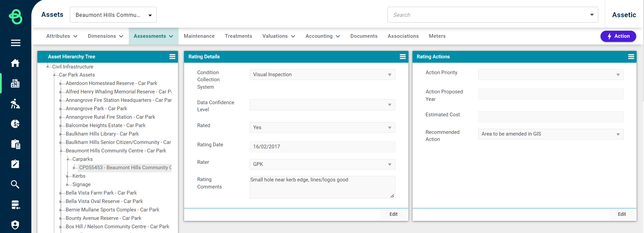This screenshot has height=233, width=644.
Task: Open the clipboard calculator icon in sidebar
Action: point(16,144)
